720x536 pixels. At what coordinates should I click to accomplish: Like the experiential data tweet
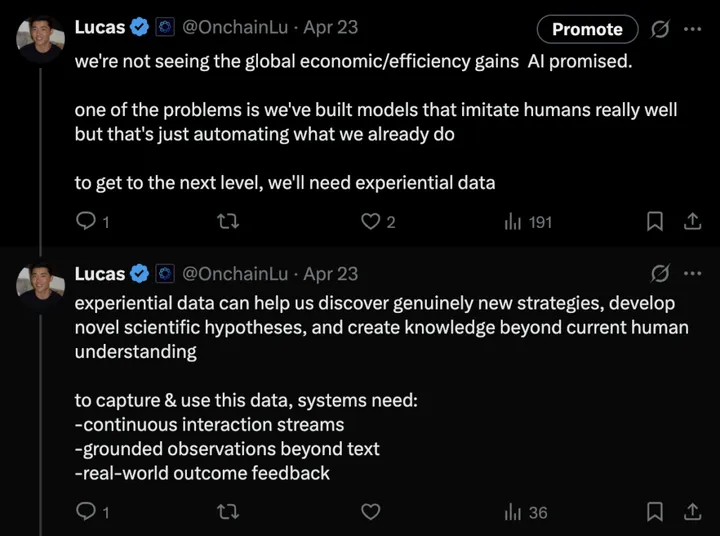tap(371, 512)
